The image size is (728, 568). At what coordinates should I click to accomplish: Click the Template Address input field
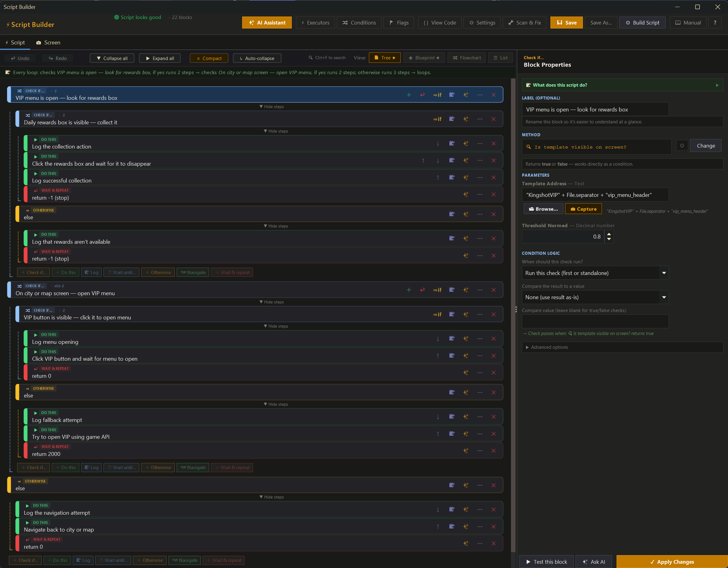coord(595,195)
